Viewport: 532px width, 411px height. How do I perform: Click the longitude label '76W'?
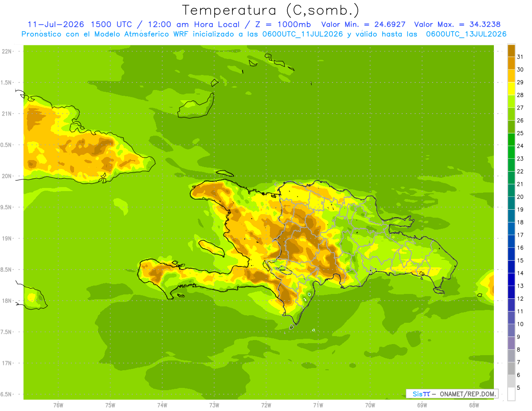click(58, 405)
